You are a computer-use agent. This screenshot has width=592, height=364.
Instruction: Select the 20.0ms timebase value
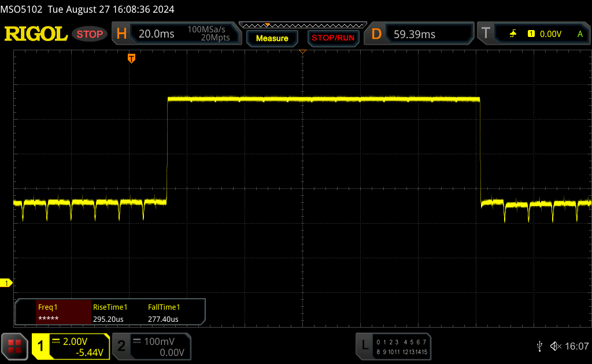[x=156, y=34]
